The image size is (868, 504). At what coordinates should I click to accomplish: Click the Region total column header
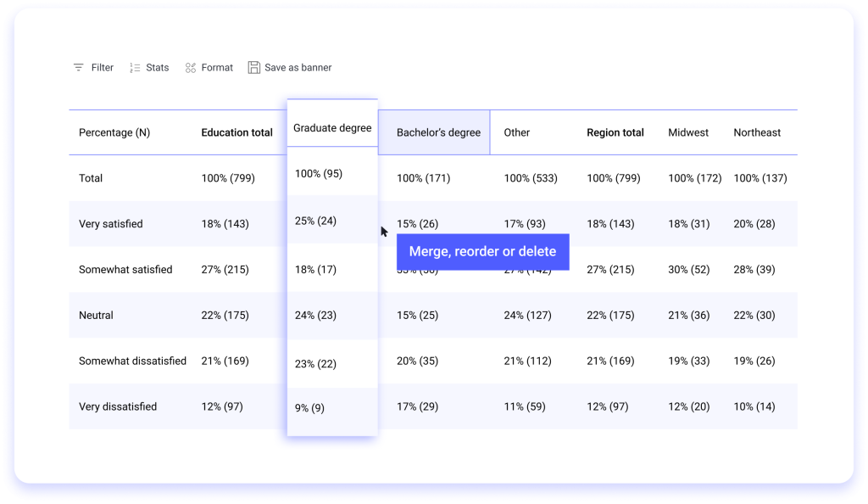pos(615,133)
